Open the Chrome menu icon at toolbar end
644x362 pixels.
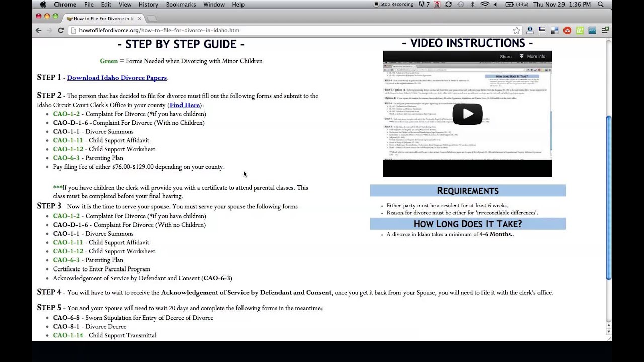click(605, 30)
